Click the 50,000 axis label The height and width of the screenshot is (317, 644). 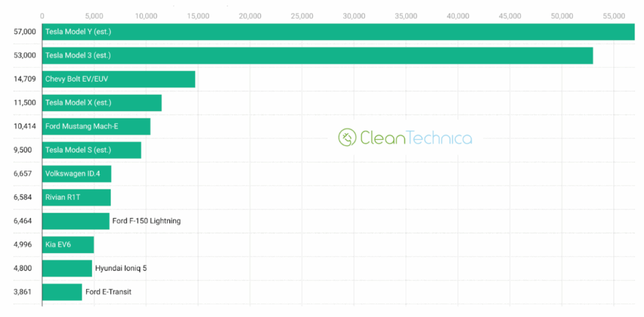coord(562,16)
